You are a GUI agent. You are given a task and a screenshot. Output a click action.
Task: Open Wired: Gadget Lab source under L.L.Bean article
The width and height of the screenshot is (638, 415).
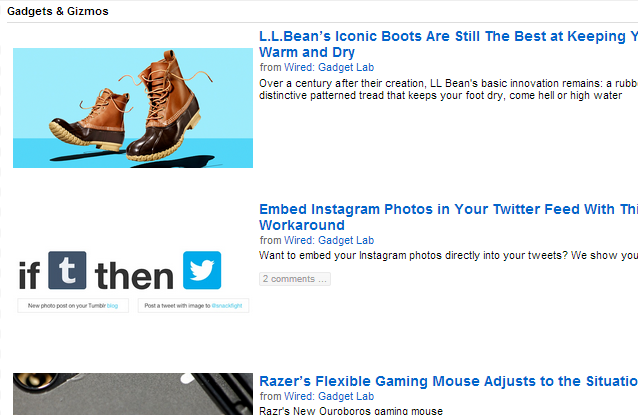tap(329, 68)
